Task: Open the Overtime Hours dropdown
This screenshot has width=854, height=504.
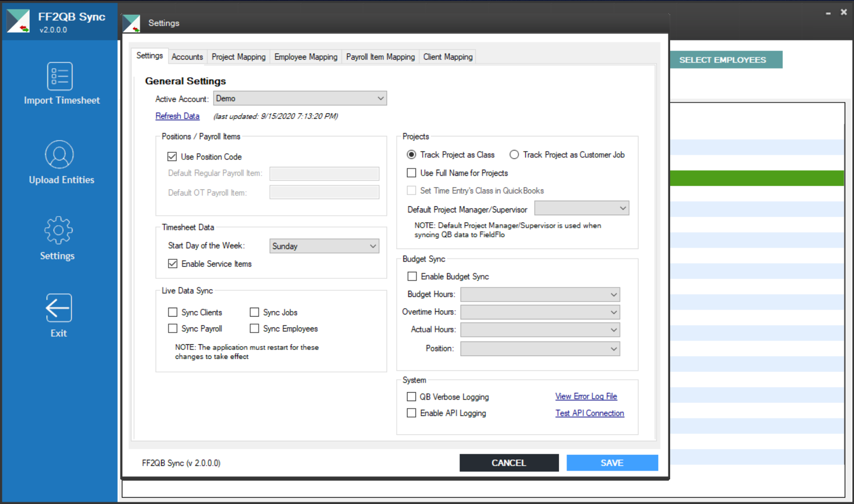Action: click(540, 312)
